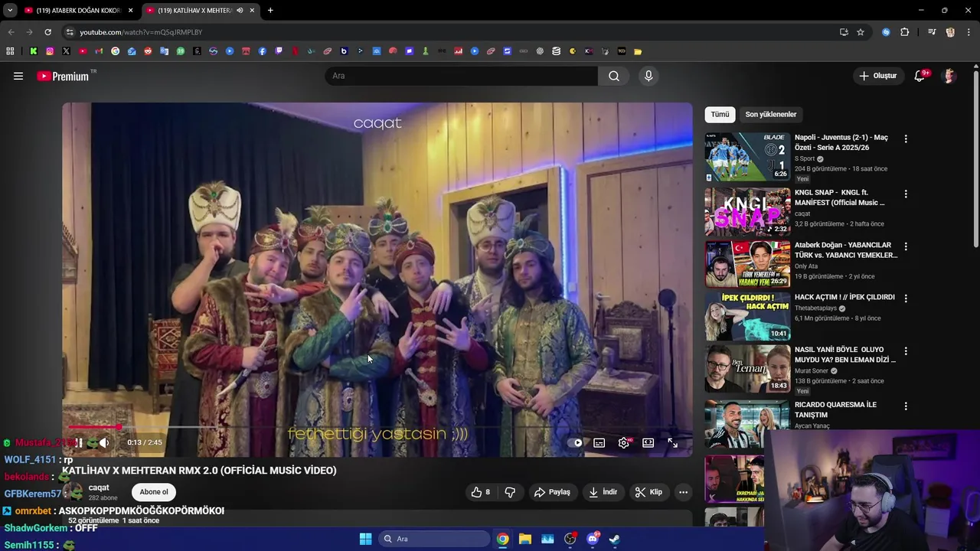
Task: Select the Son yüklenenler filter chip
Action: click(x=771, y=114)
